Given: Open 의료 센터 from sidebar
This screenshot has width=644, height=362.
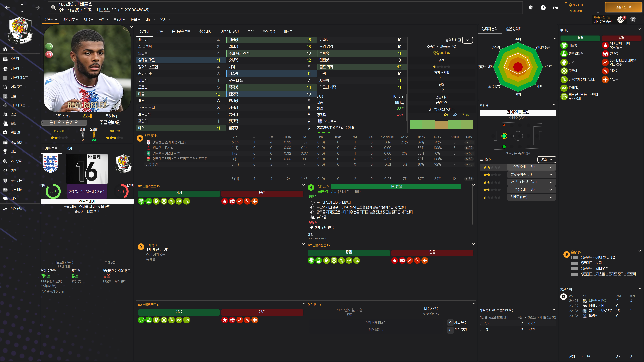Looking at the screenshot, I should pyautogui.click(x=16, y=132).
